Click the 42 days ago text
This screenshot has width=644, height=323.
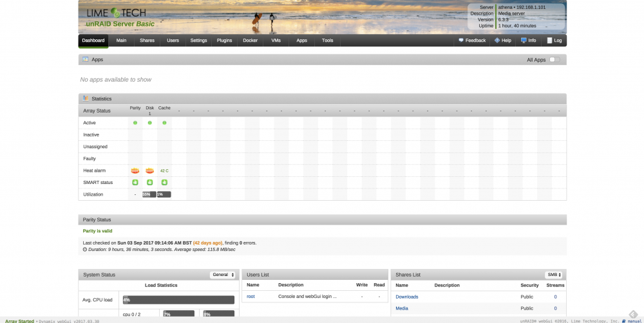208,243
